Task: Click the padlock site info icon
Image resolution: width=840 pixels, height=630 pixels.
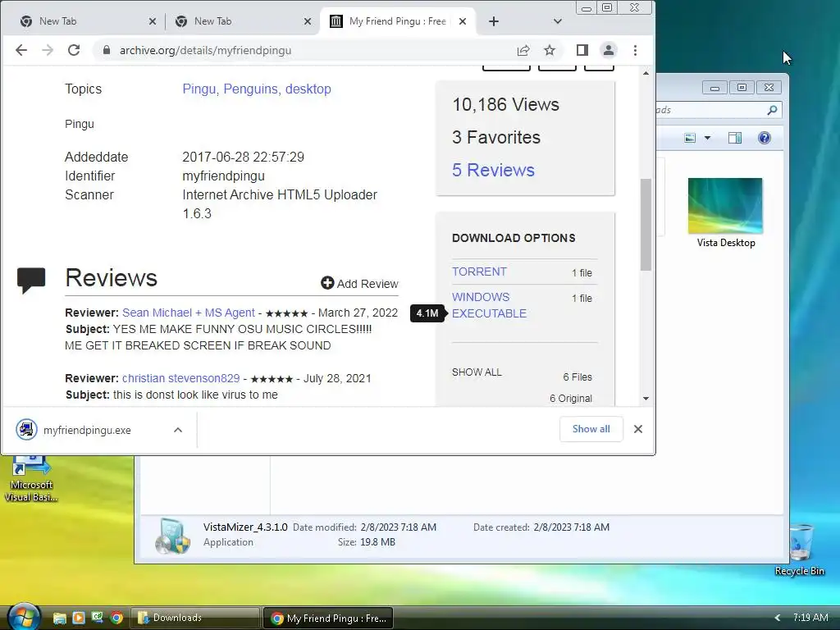Action: (x=107, y=50)
